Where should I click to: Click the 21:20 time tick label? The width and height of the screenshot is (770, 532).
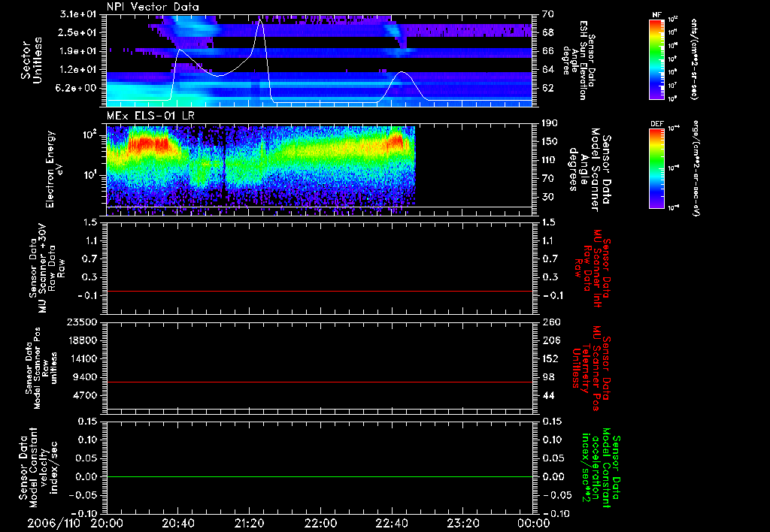[x=250, y=523]
